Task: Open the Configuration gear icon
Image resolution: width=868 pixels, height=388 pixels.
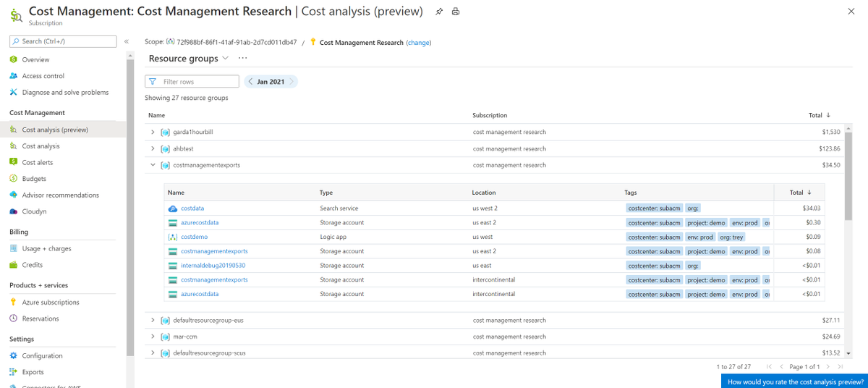Action: coord(14,355)
